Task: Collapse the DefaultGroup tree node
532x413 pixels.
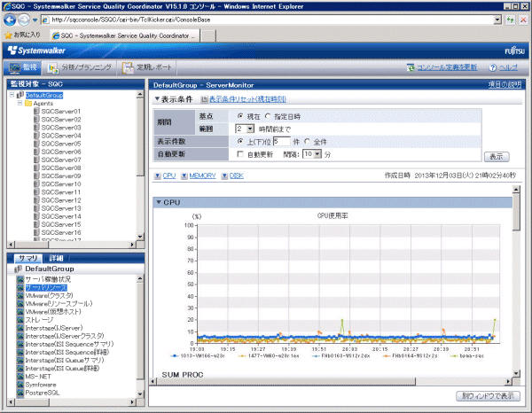Action: tap(12, 95)
